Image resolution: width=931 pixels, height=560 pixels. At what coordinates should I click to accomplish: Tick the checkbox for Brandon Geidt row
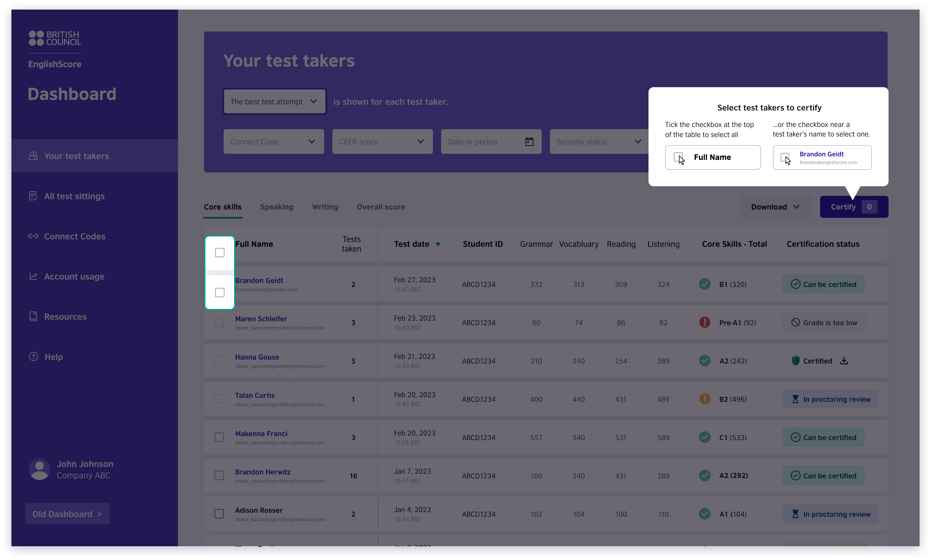(x=220, y=293)
